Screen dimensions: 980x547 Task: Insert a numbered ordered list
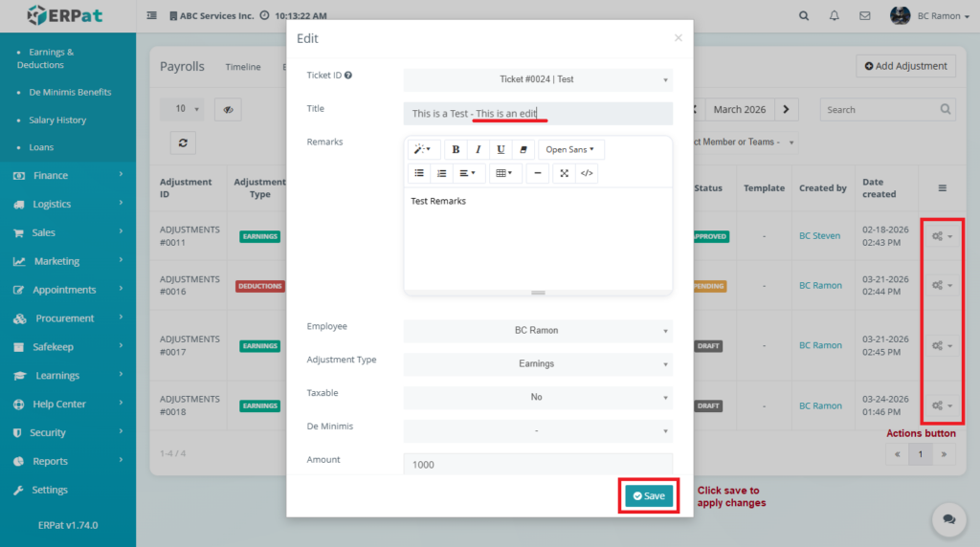pyautogui.click(x=441, y=173)
